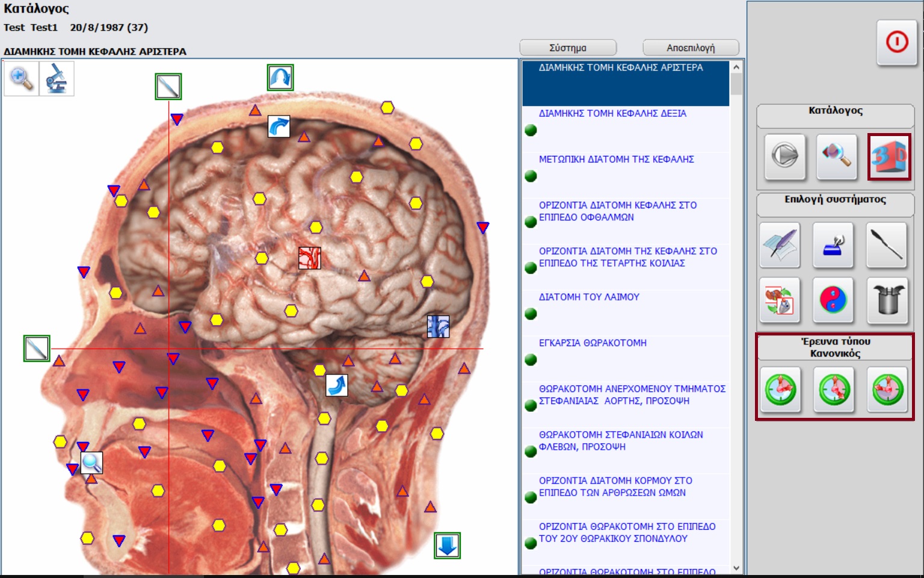Click the third green research type icon
This screenshot has height=578, width=924.
pos(888,390)
